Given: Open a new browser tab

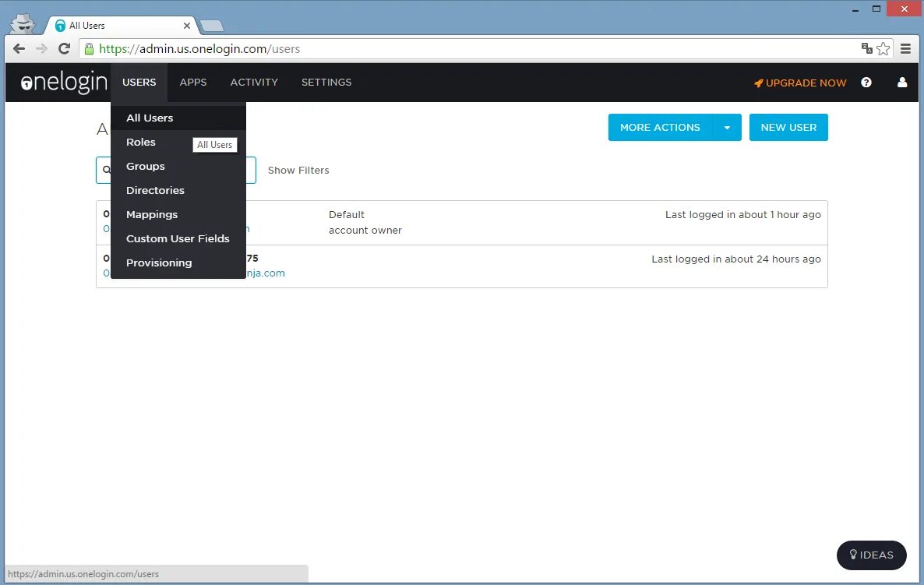Looking at the screenshot, I should point(212,26).
